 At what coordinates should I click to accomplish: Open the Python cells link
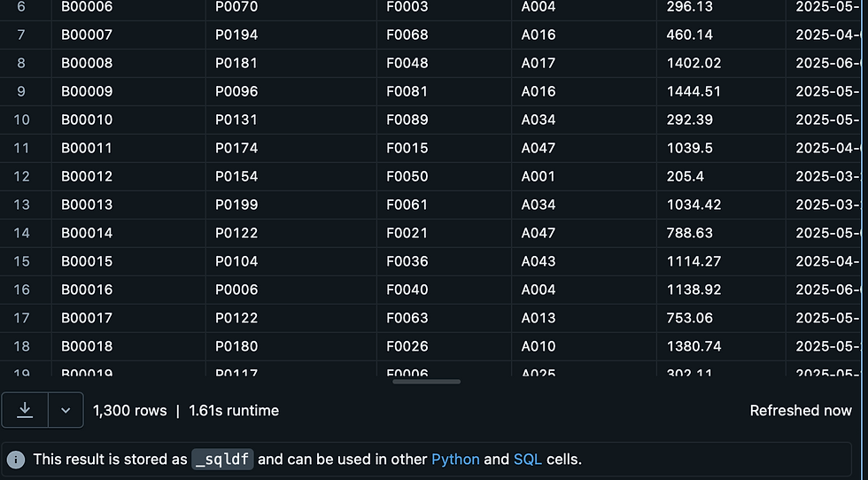tap(455, 460)
